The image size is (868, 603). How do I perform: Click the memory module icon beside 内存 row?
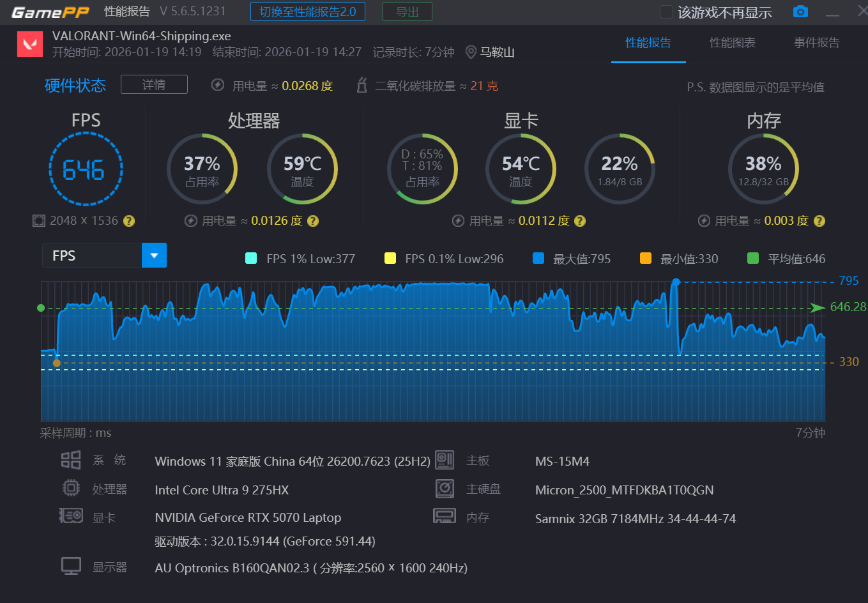(445, 516)
